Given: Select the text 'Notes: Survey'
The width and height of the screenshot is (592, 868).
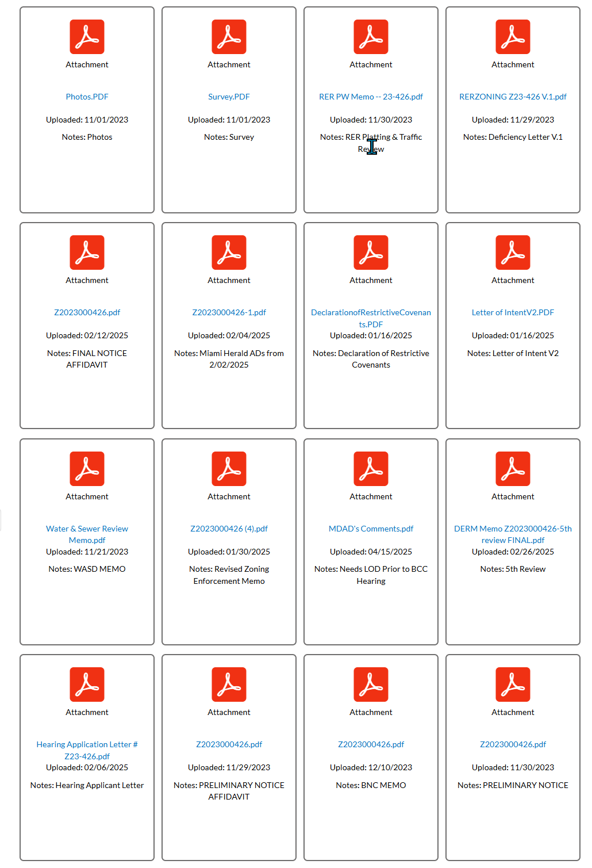Looking at the screenshot, I should point(229,137).
